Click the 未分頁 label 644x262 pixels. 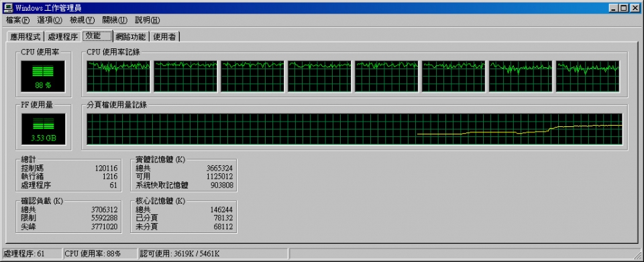(x=147, y=226)
